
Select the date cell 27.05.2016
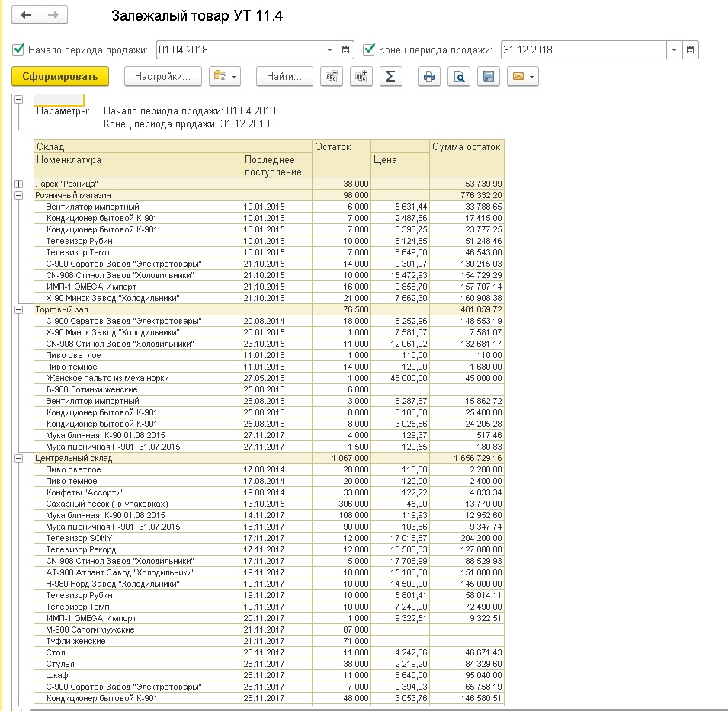coord(277,378)
